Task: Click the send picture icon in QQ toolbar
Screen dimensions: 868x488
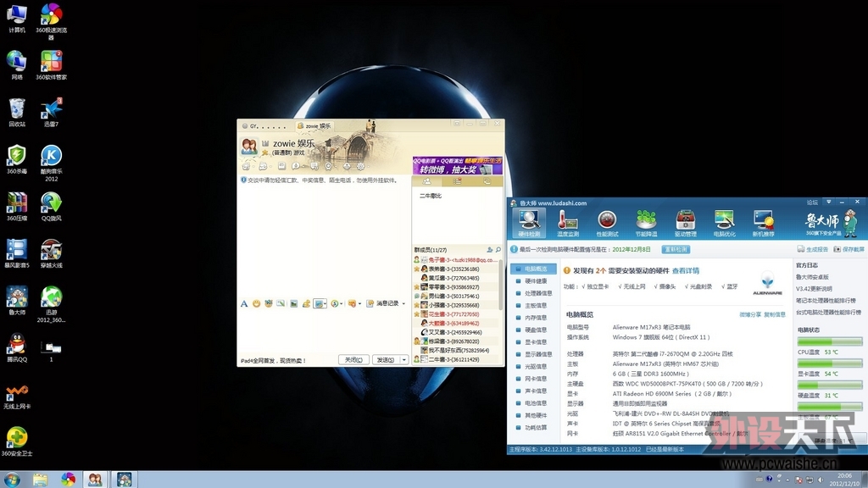Action: (x=293, y=303)
